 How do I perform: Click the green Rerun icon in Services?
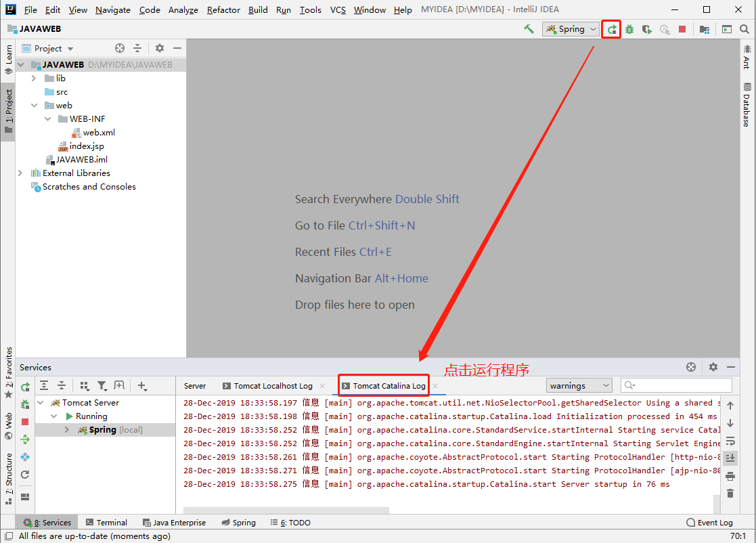point(25,387)
